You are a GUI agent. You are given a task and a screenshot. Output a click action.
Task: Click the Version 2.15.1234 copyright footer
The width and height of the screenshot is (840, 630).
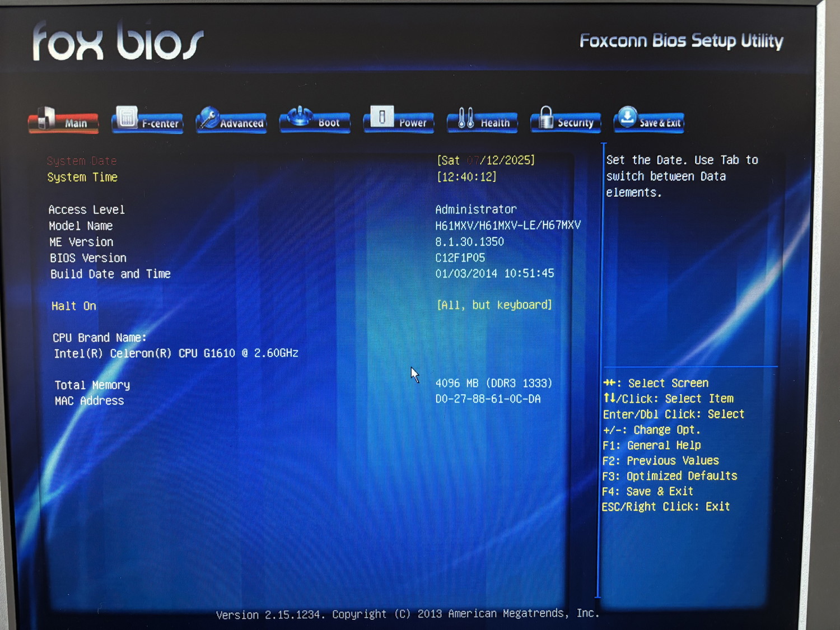[x=408, y=614]
